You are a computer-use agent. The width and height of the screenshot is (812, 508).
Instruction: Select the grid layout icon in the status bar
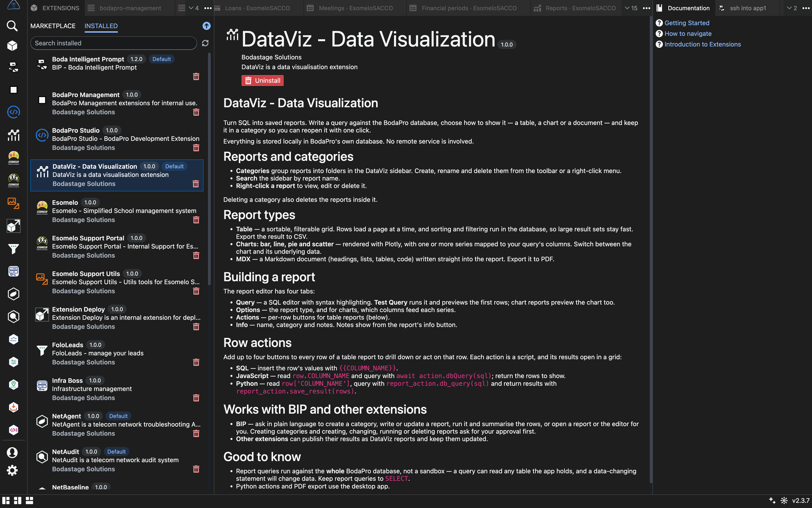pyautogui.click(x=29, y=501)
